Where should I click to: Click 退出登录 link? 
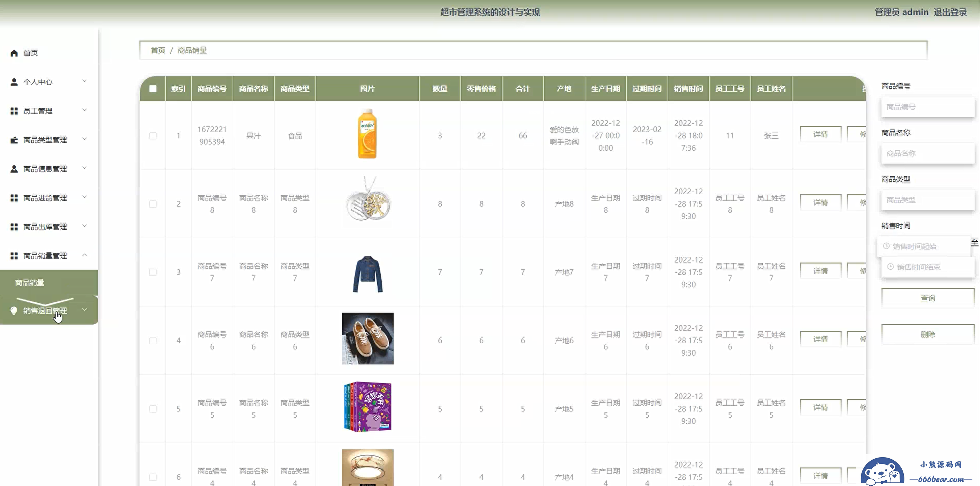[950, 12]
